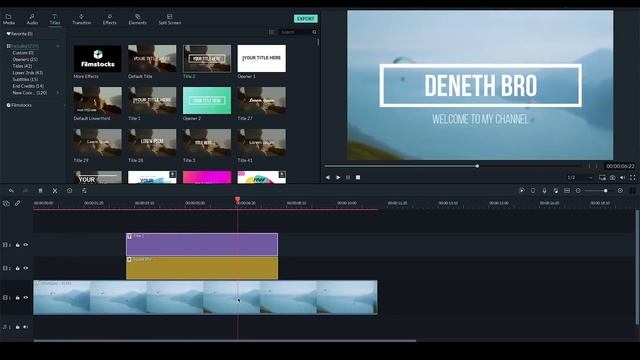Click the EXPORT button
Viewport: 640px width, 360px height.
point(305,19)
